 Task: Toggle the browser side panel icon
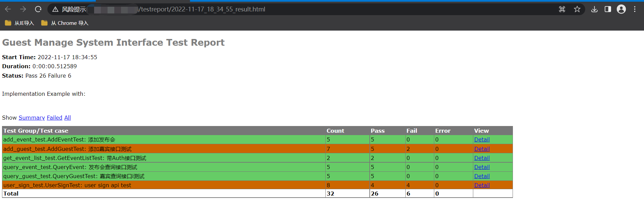coord(608,9)
